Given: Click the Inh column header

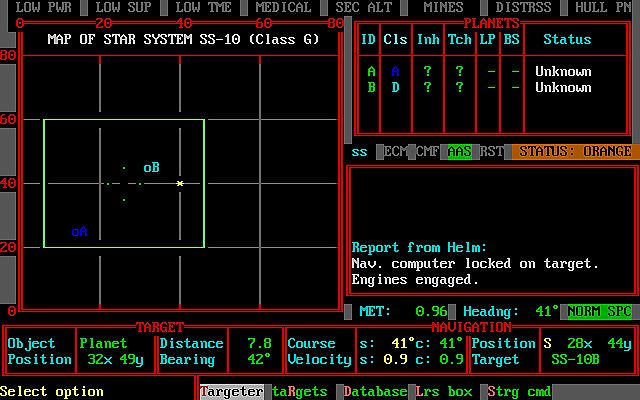Looking at the screenshot, I should point(428,39).
